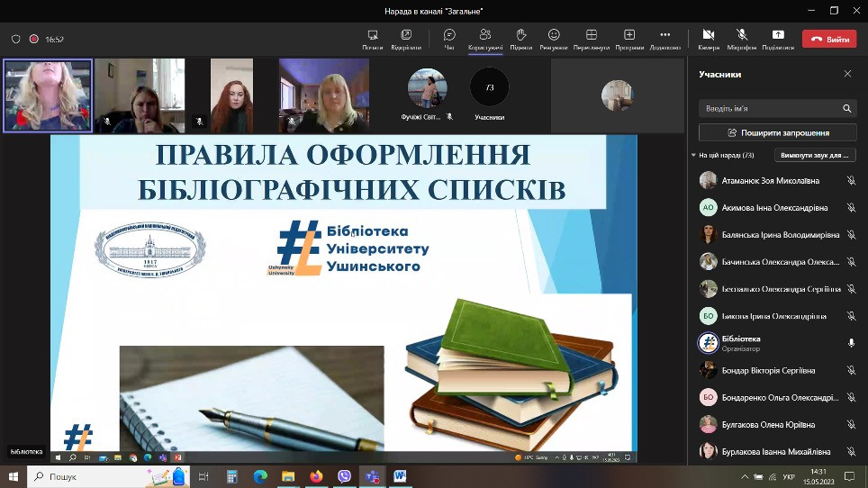Image resolution: width=868 pixels, height=488 pixels.
Task: Open Firefox from the Windows taskbar
Action: click(316, 476)
